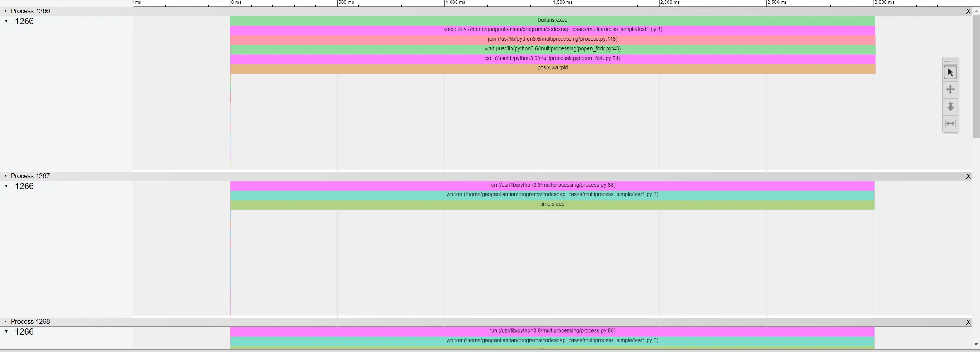The image size is (980, 352).
Task: Select worker test1.py:3 slice in Process 1267
Action: [552, 195]
